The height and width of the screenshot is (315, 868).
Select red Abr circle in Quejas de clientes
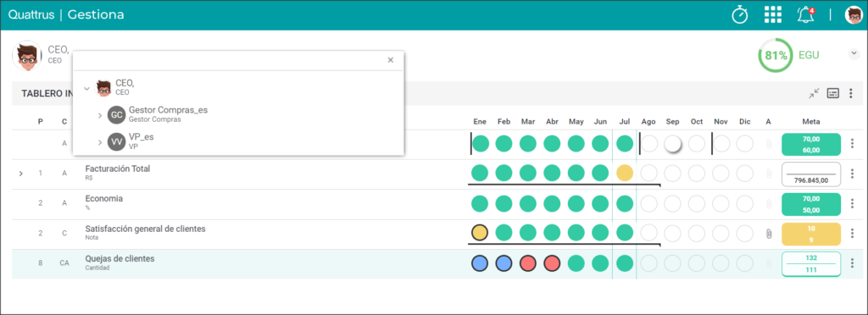tap(552, 262)
